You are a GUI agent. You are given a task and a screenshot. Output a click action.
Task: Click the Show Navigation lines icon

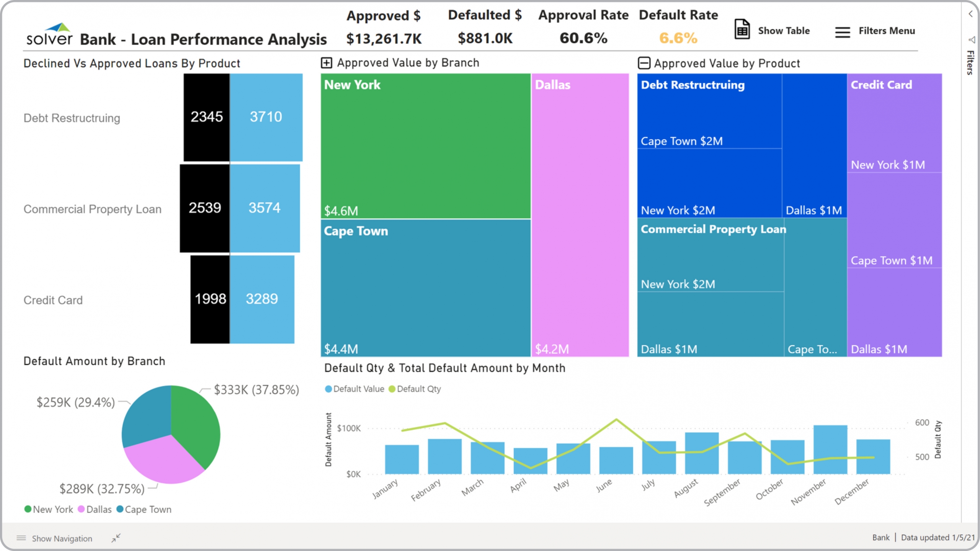(x=21, y=538)
